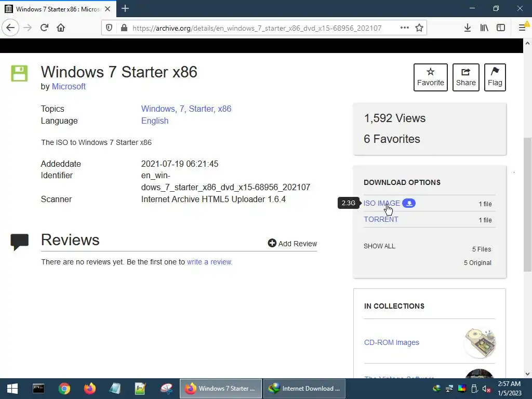
Task: Open the Library bookmarks icon
Action: tap(484, 28)
